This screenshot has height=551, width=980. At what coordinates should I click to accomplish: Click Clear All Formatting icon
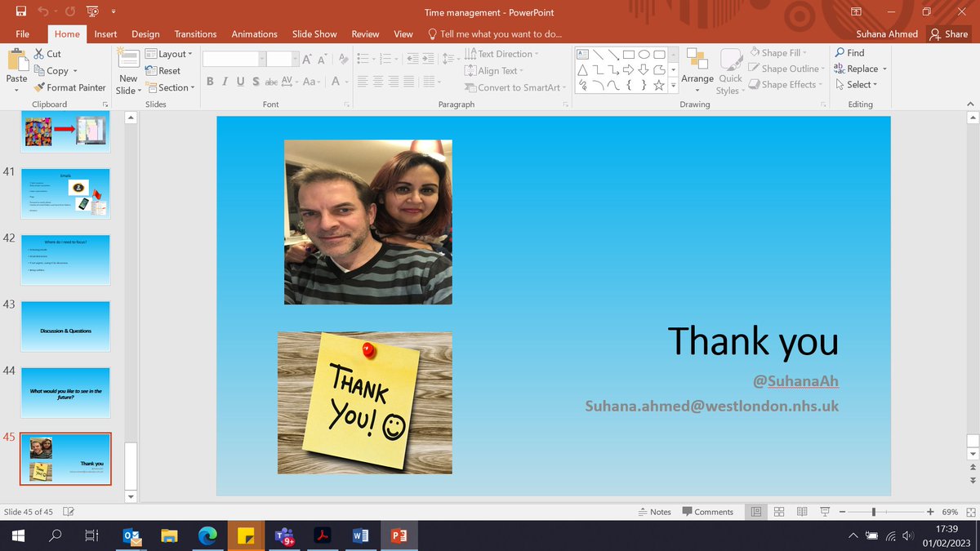click(343, 59)
